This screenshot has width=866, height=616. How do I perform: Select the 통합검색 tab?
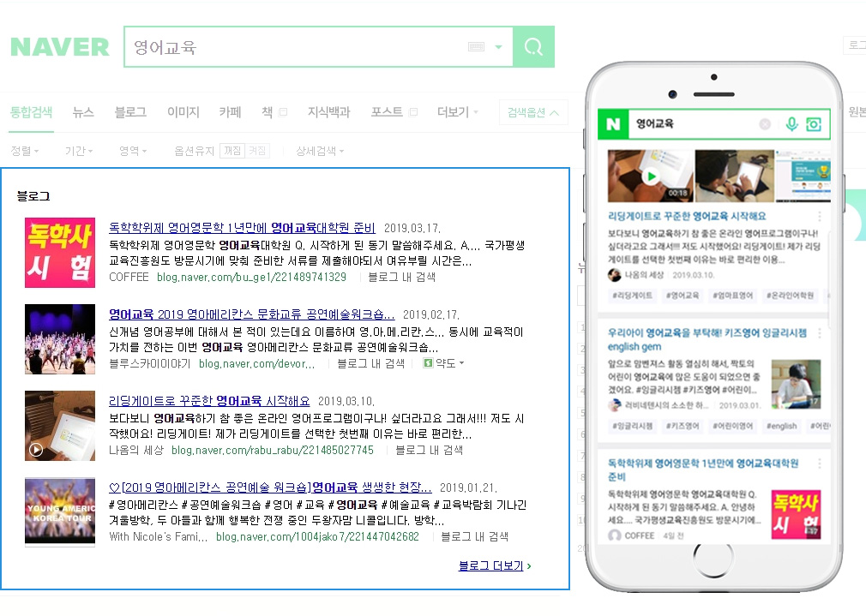pyautogui.click(x=32, y=112)
